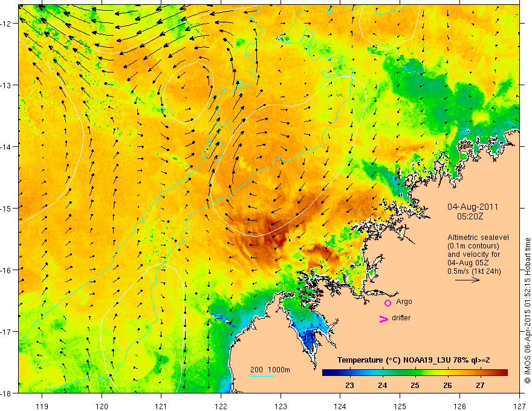This screenshot has height=411, width=532.
Task: Click the latitude axis label '-15'
Action: coord(7,208)
